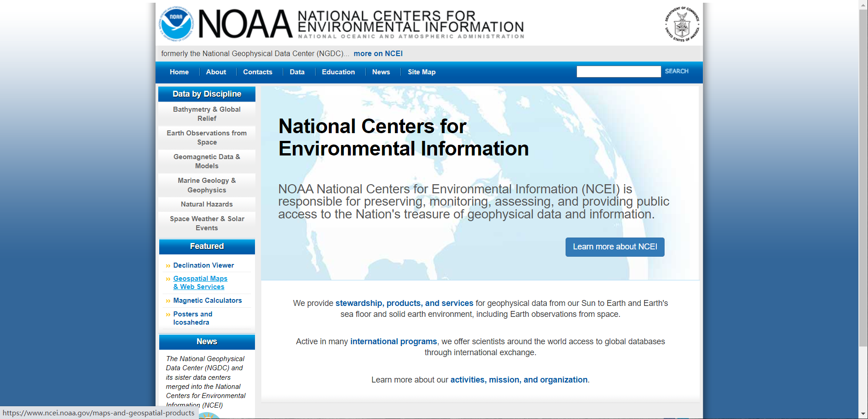Click the SEARCH button
Viewport: 868px width, 419px height.
coord(676,71)
